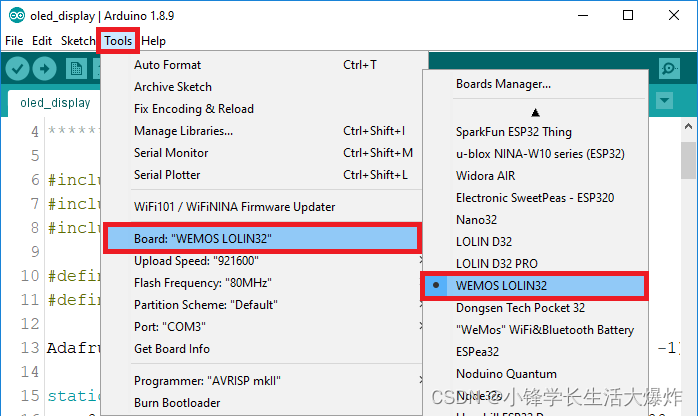This screenshot has width=698, height=416.
Task: Click the Verify checkmark toolbar button
Action: [17, 69]
